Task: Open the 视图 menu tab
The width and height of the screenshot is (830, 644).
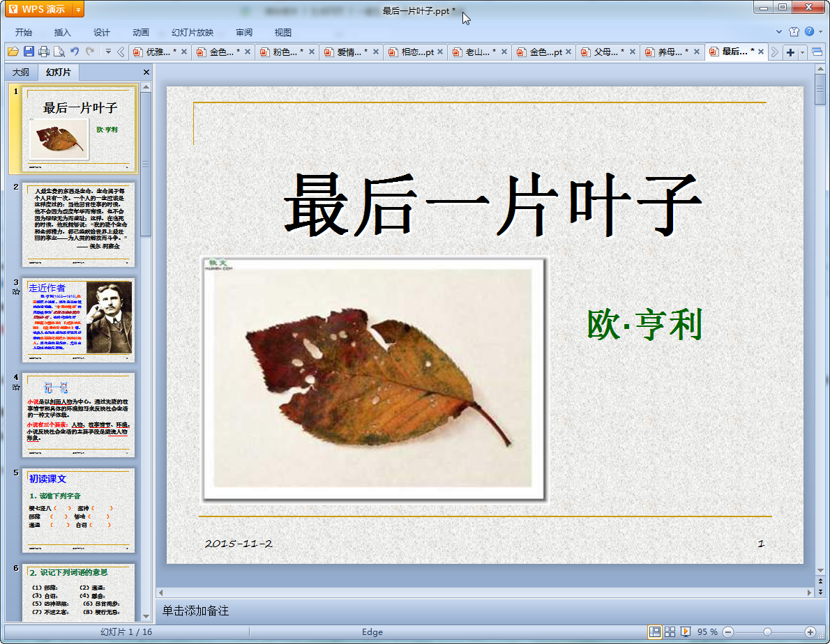Action: [x=283, y=32]
